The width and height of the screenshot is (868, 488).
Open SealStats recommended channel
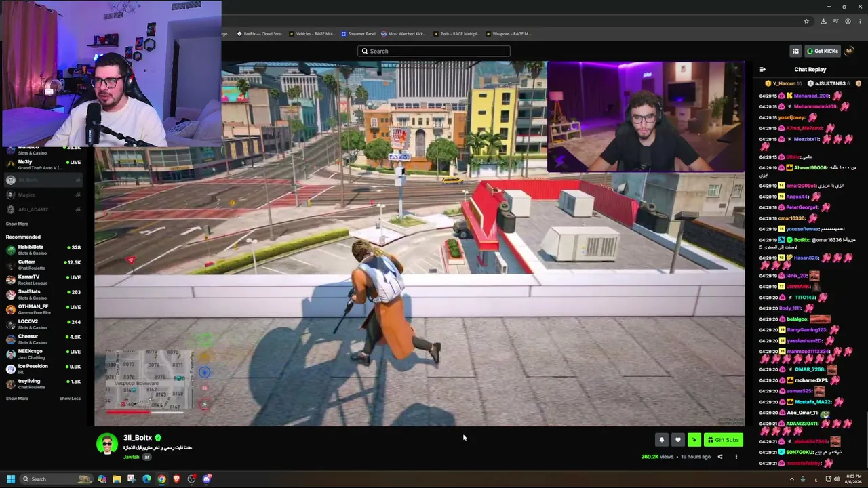pos(43,294)
